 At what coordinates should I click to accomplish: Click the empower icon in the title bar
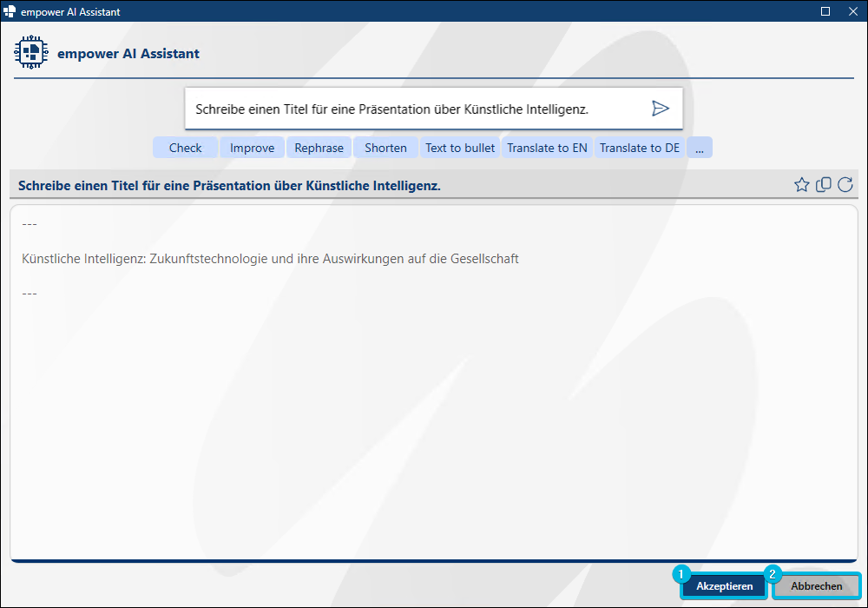tap(10, 11)
